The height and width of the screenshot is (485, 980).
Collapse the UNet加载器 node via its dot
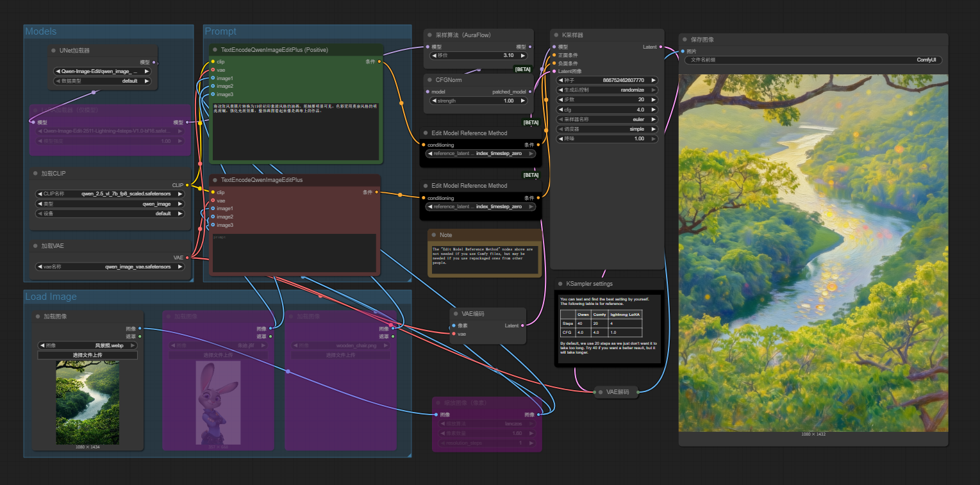(x=54, y=51)
